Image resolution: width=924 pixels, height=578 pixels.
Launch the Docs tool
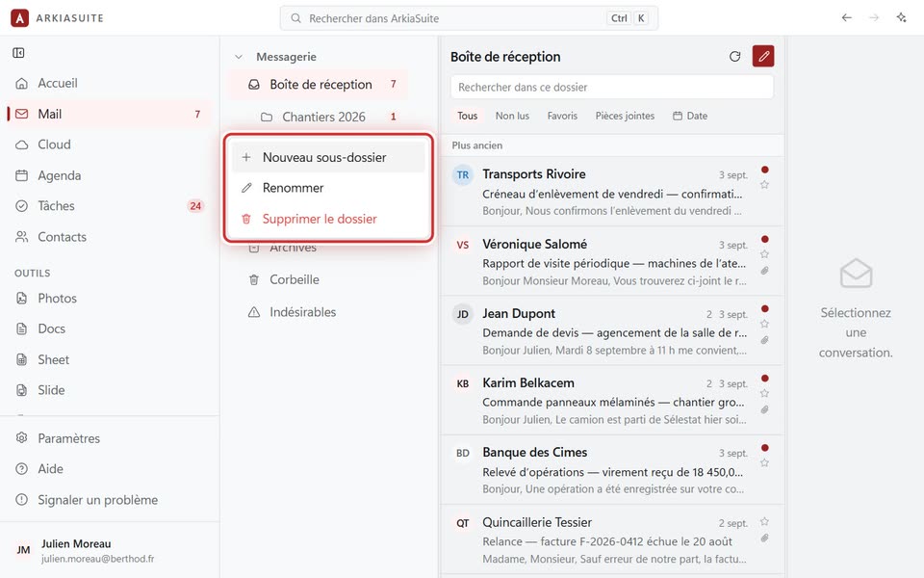tap(110, 328)
